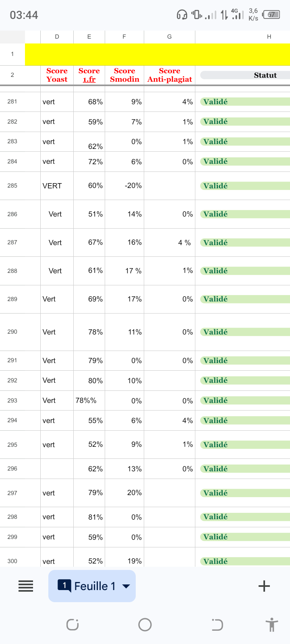This screenshot has width=290, height=644.
Task: Open the all sheets list icon
Action: 26,586
